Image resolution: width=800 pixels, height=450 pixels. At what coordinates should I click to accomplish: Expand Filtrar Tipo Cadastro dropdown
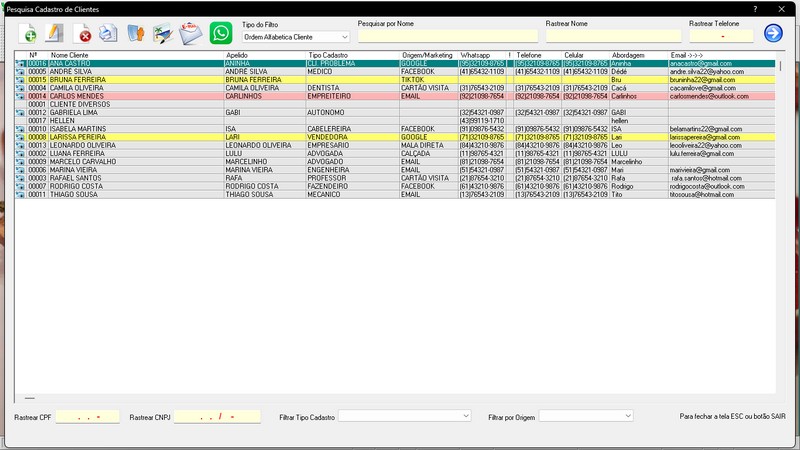pyautogui.click(x=405, y=416)
